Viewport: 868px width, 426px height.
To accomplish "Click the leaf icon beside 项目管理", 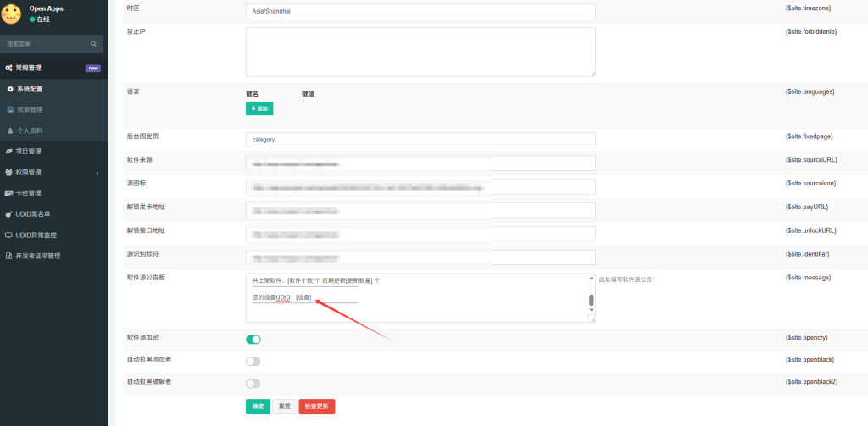I will pos(8,151).
